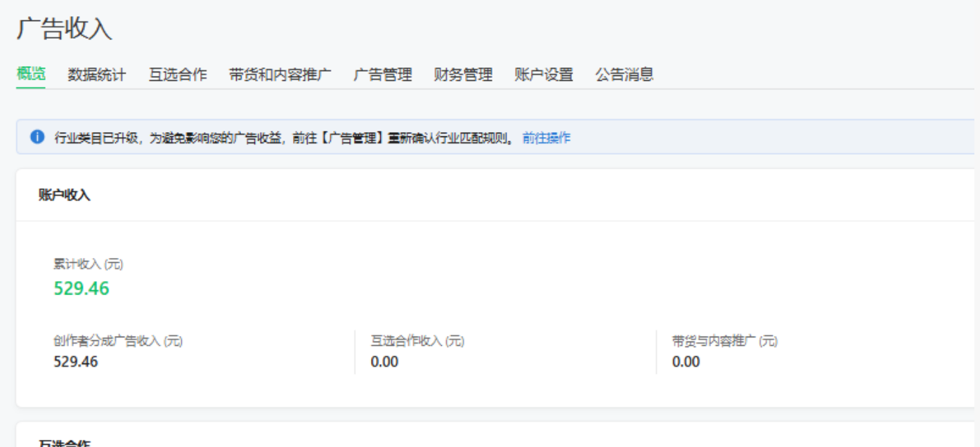Select the 0.00 value under 互选合作收入
Image resolution: width=980 pixels, height=447 pixels.
pyautogui.click(x=384, y=362)
